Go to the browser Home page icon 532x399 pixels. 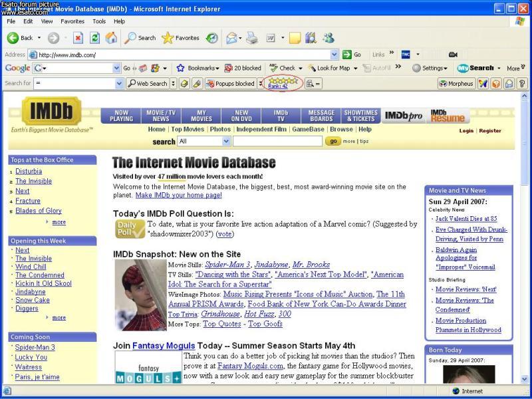[x=111, y=38]
